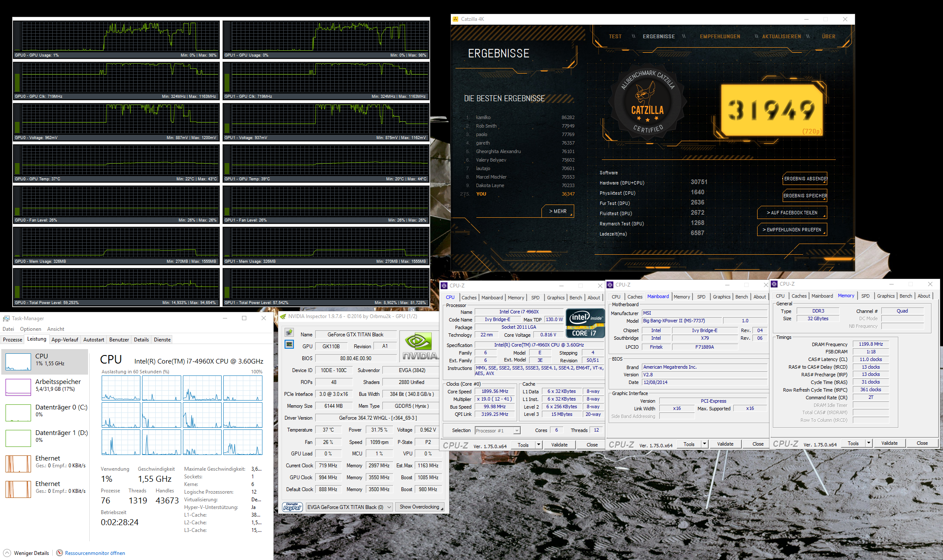This screenshot has height=560, width=943.
Task: Switch to Autostart tab
Action: [x=94, y=339]
